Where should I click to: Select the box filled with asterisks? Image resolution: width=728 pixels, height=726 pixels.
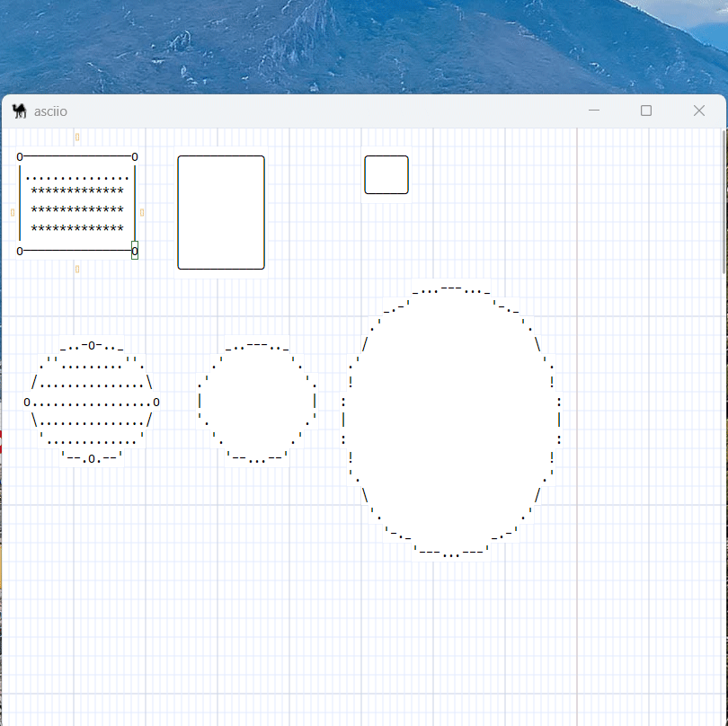[x=77, y=204]
